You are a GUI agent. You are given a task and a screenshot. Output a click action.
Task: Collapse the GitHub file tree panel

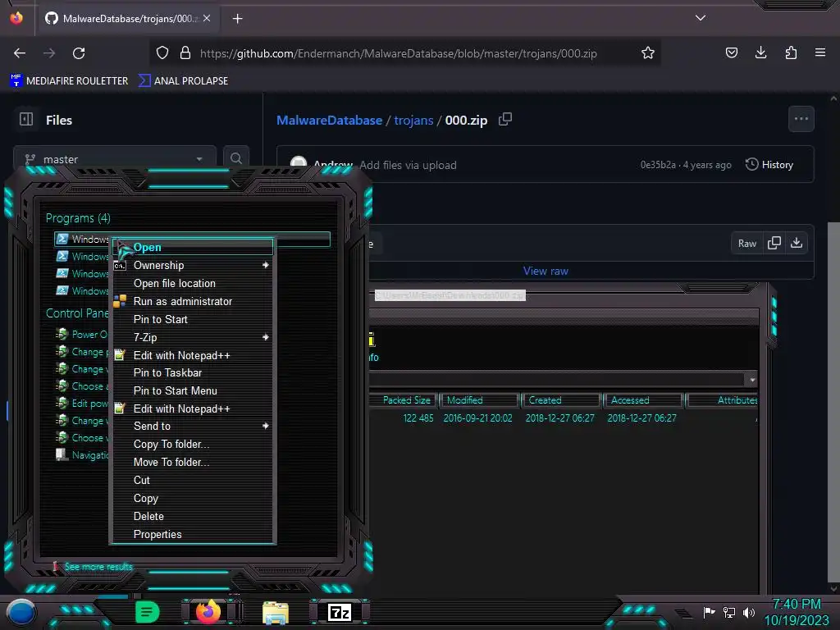26,119
